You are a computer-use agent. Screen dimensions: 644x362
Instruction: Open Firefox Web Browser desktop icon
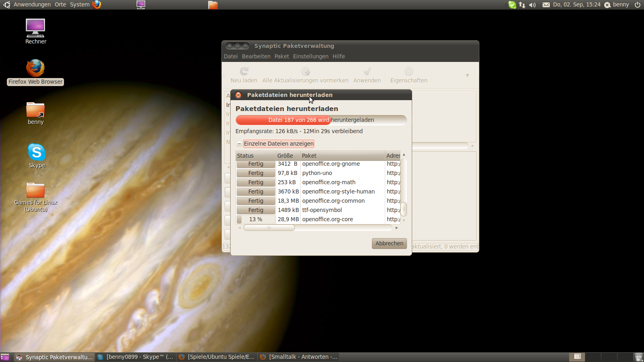[x=35, y=68]
